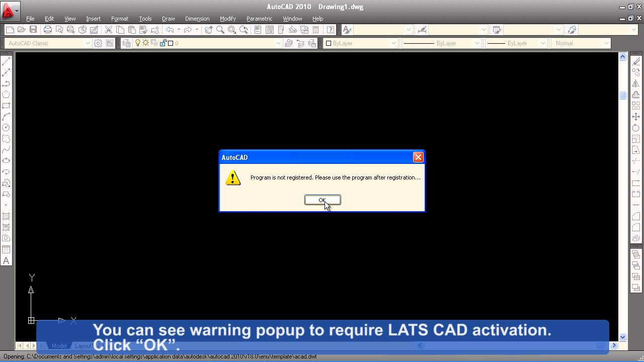Select the Spline draw tool
Image resolution: width=644 pixels, height=362 pixels.
tap(6, 150)
